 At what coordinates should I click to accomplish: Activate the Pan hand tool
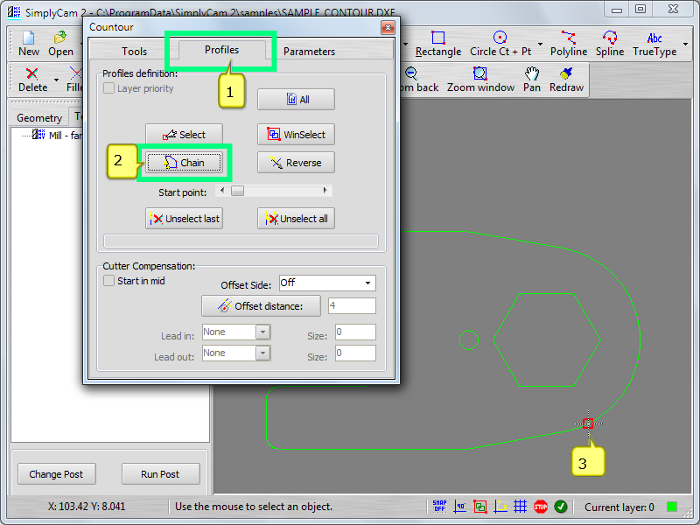[532, 80]
